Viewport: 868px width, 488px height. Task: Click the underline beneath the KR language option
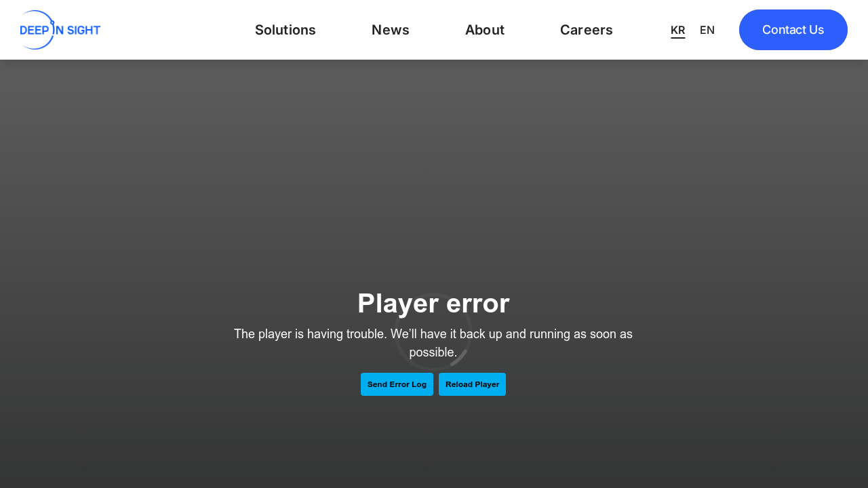pyautogui.click(x=677, y=38)
